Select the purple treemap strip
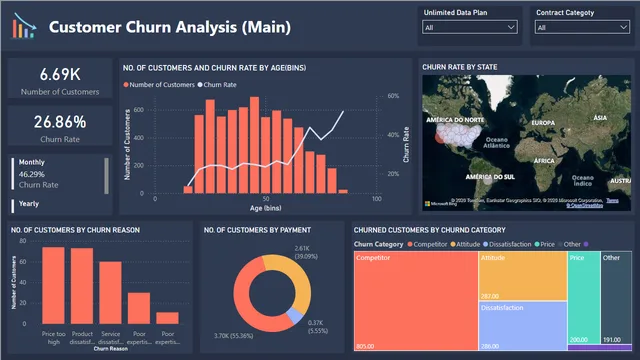 (x=600, y=348)
